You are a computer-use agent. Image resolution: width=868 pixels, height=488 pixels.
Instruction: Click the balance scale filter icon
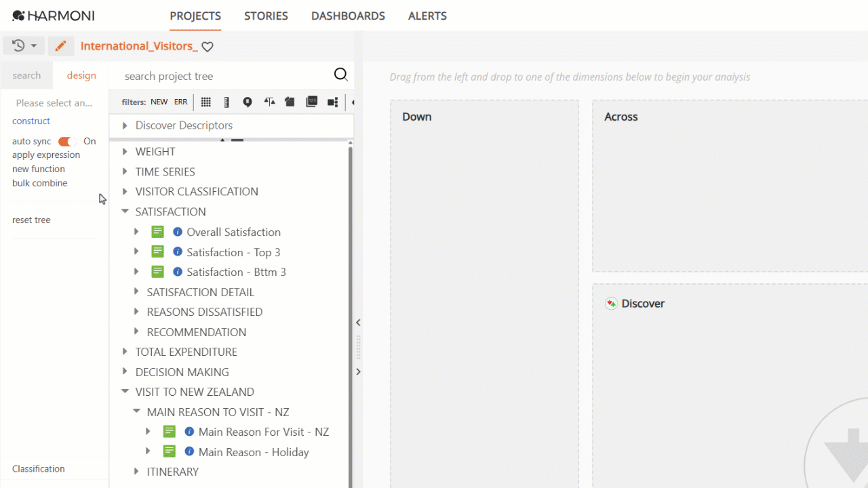[x=269, y=102]
